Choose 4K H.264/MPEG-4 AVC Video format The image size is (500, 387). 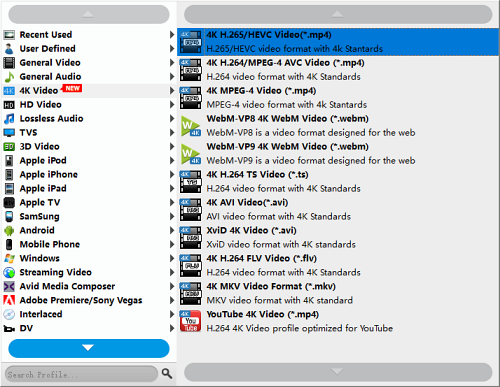tap(338, 70)
